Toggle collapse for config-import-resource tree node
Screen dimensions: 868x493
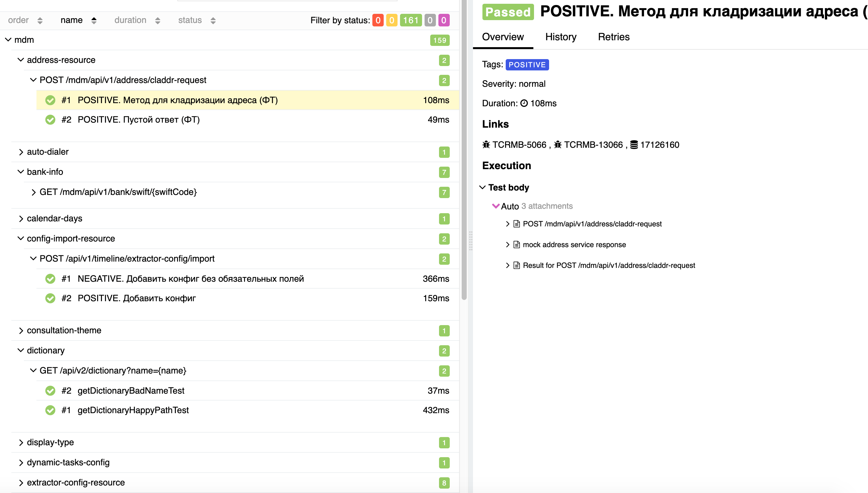(x=22, y=238)
